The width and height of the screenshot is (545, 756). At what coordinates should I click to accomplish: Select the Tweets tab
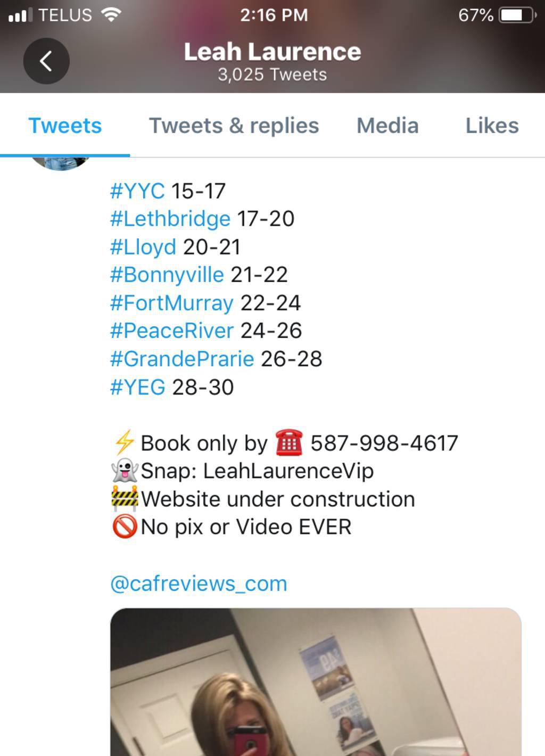point(65,126)
